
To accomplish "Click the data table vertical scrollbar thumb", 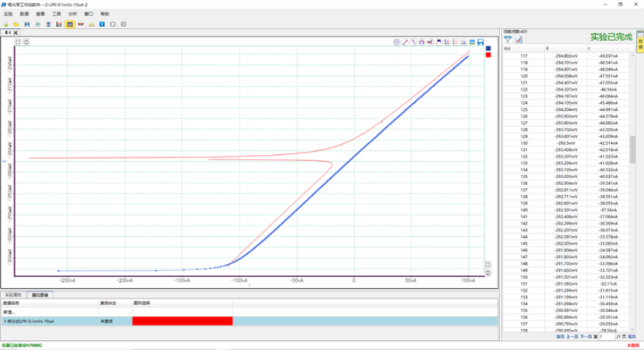I will [x=632, y=149].
